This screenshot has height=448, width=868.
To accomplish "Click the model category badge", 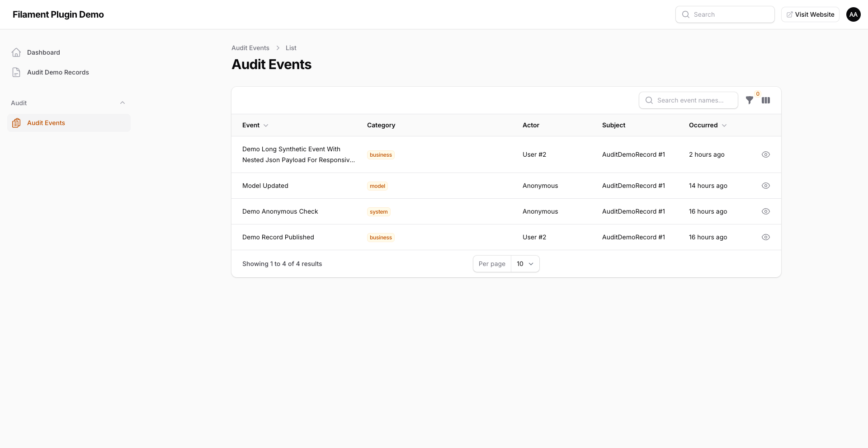I will coord(377,186).
